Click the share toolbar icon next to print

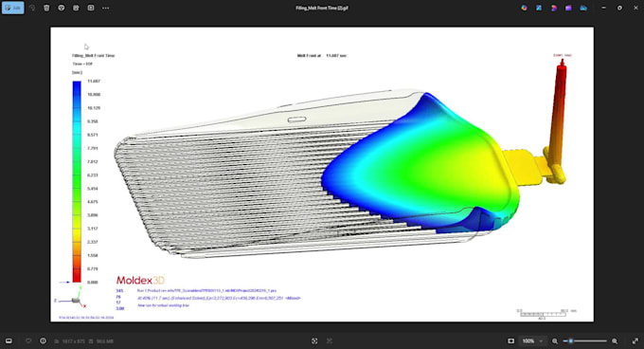coord(76,8)
